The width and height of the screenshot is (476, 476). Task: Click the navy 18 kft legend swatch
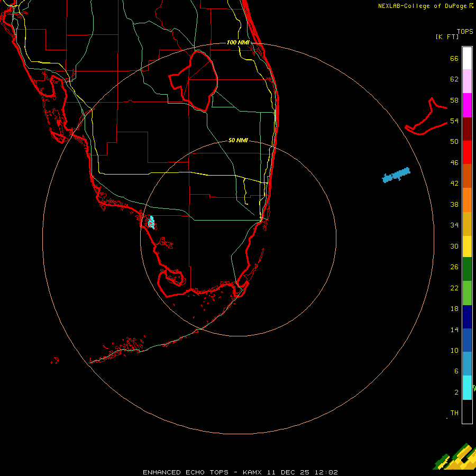coord(467,317)
